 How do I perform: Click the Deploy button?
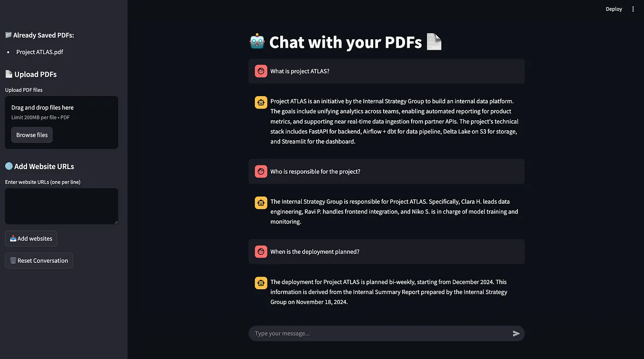click(614, 9)
